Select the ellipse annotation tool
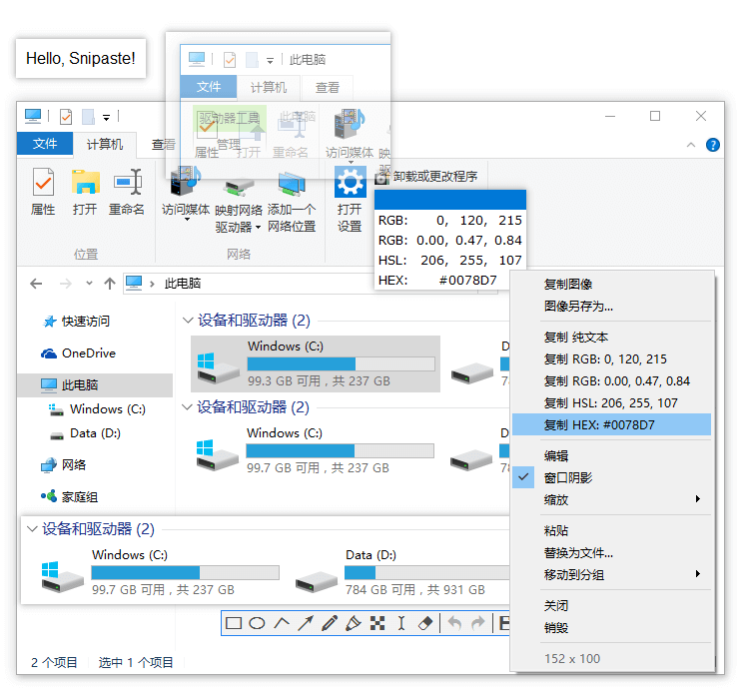This screenshot has height=700, width=741. click(257, 623)
